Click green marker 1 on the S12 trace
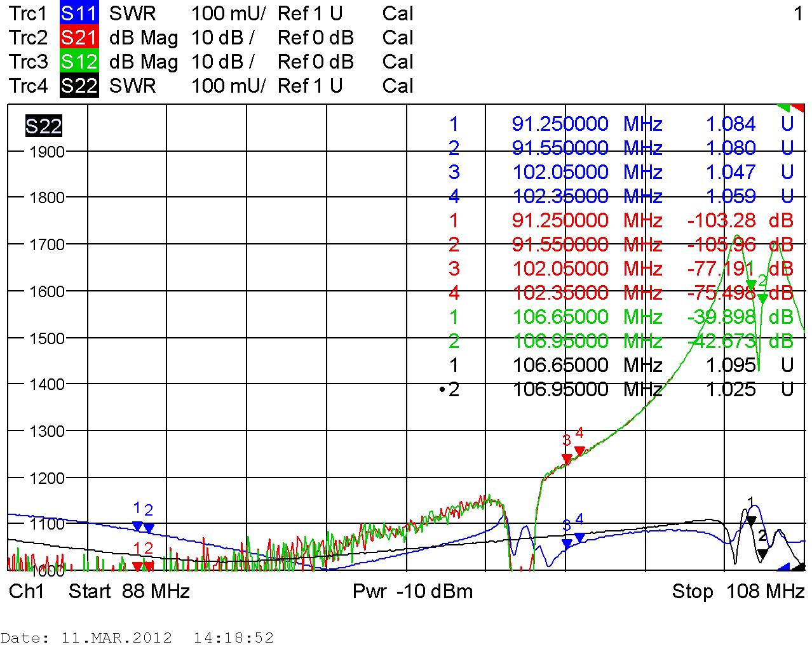 (x=751, y=284)
